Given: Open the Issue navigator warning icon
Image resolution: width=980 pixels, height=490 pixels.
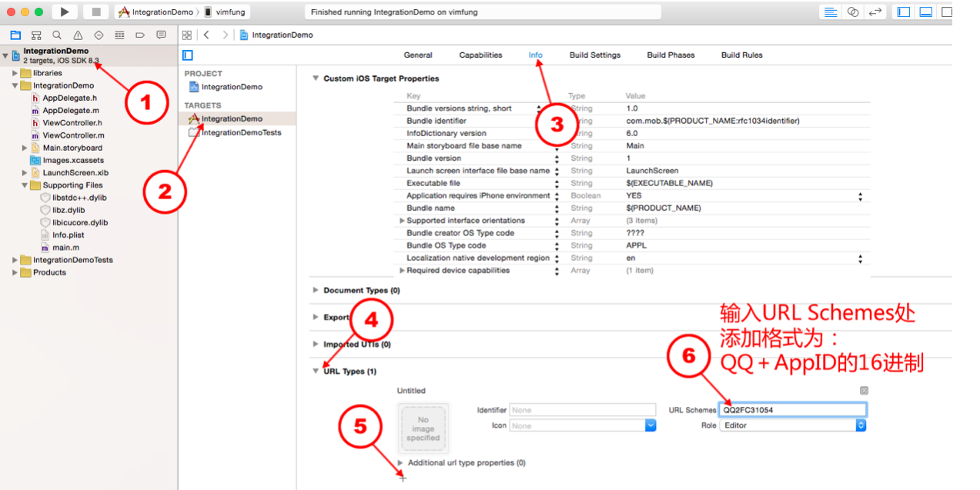Looking at the screenshot, I should point(78,35).
